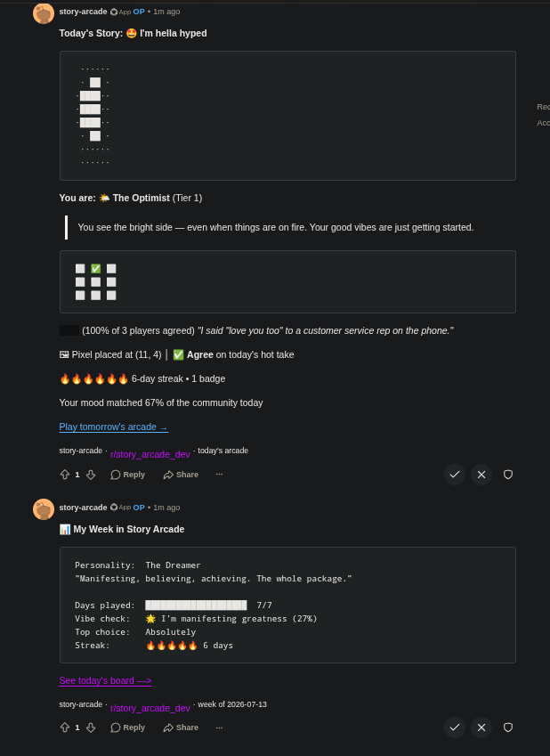Reply to the Today's Story comment
Image resolution: width=550 pixels, height=756 pixels.
[128, 475]
